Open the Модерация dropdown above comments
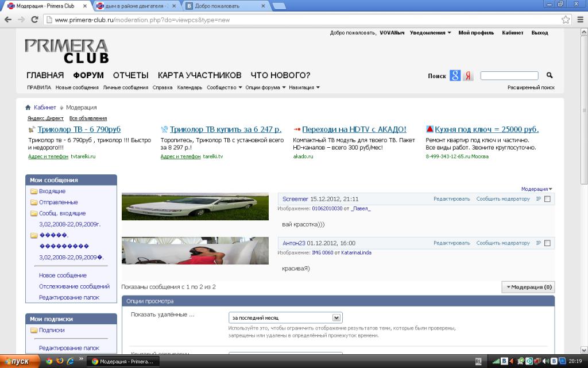The image size is (588, 368). pos(537,189)
